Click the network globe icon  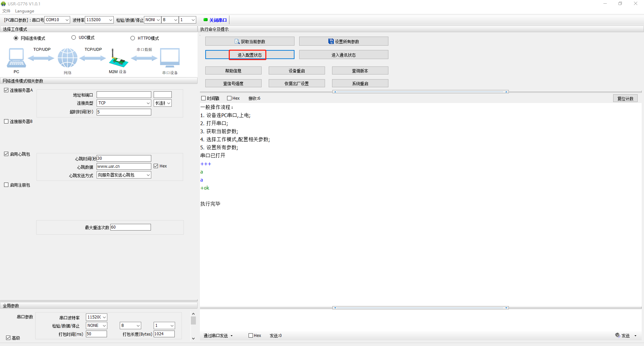pos(67,58)
